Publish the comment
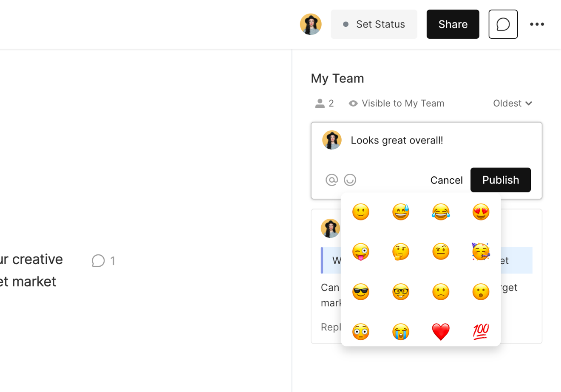The image size is (561, 392). click(500, 180)
